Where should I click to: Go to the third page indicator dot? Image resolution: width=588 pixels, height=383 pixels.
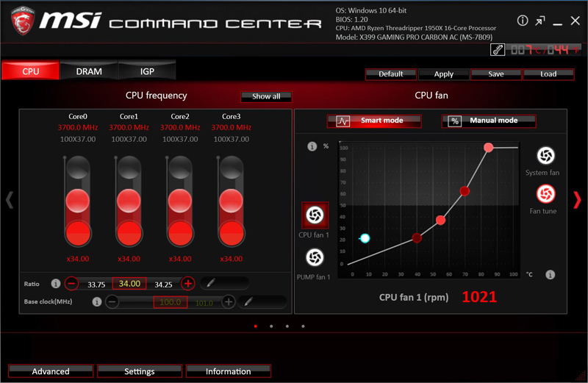pos(287,326)
